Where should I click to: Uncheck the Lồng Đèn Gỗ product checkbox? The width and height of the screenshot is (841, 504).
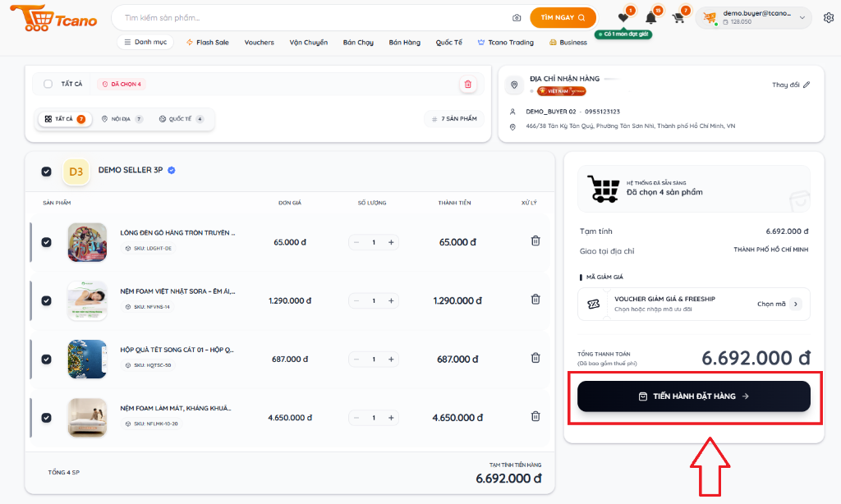[x=47, y=242]
